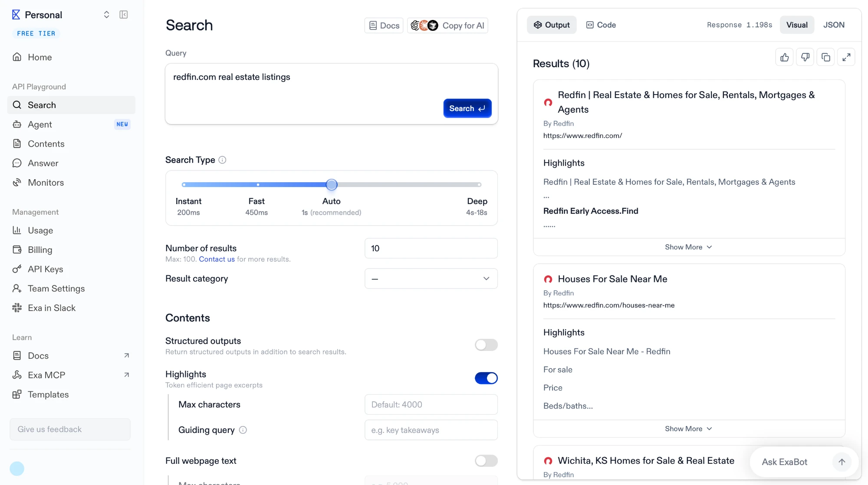The width and height of the screenshot is (868, 485).
Task: Click the Exa MCP webhook icon
Action: click(x=17, y=375)
